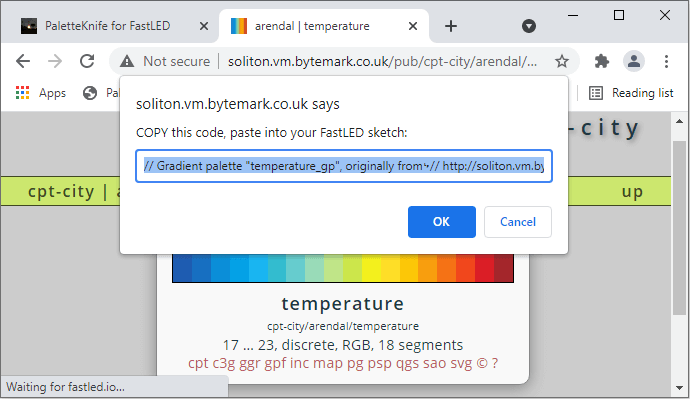
Task: Click the browser back arrow
Action: [x=23, y=61]
